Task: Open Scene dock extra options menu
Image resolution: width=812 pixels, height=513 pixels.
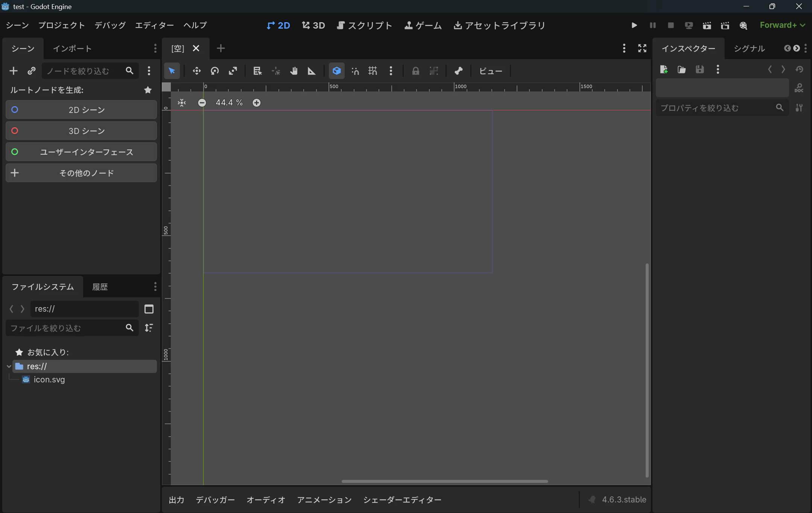Action: [x=149, y=71]
